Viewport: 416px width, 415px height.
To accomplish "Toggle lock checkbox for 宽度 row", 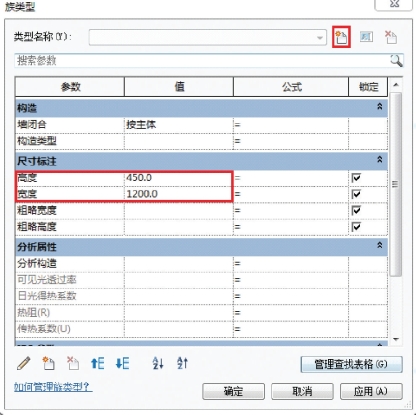I will click(x=356, y=194).
